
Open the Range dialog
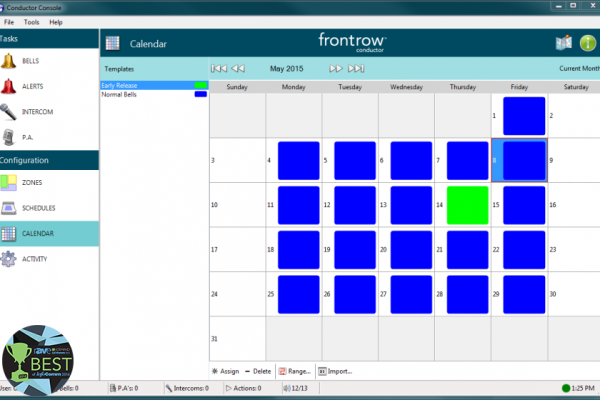tap(294, 371)
